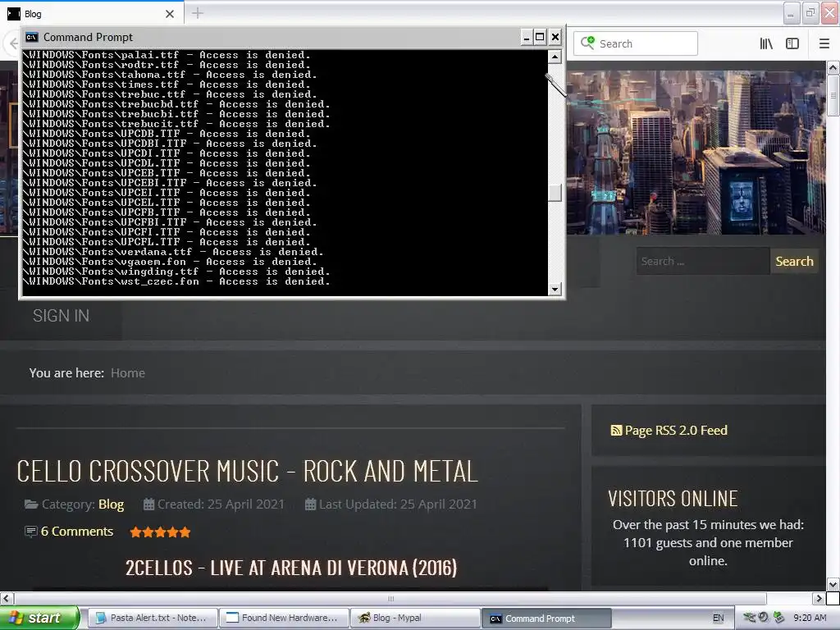
Task: Click the city skyline header image
Action: [x=696, y=153]
